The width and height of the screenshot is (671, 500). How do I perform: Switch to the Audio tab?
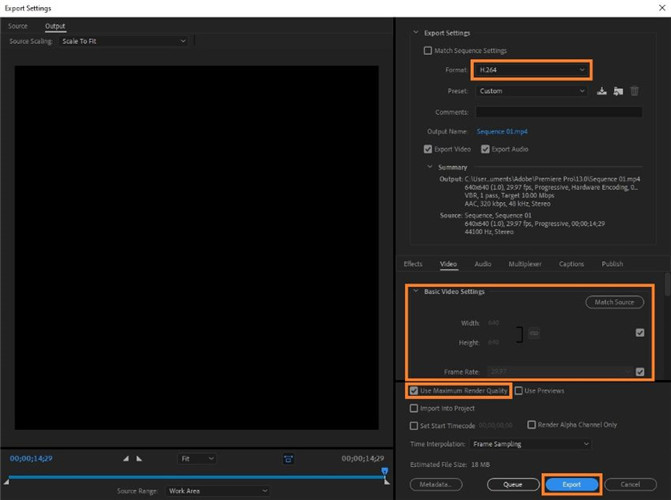[483, 264]
